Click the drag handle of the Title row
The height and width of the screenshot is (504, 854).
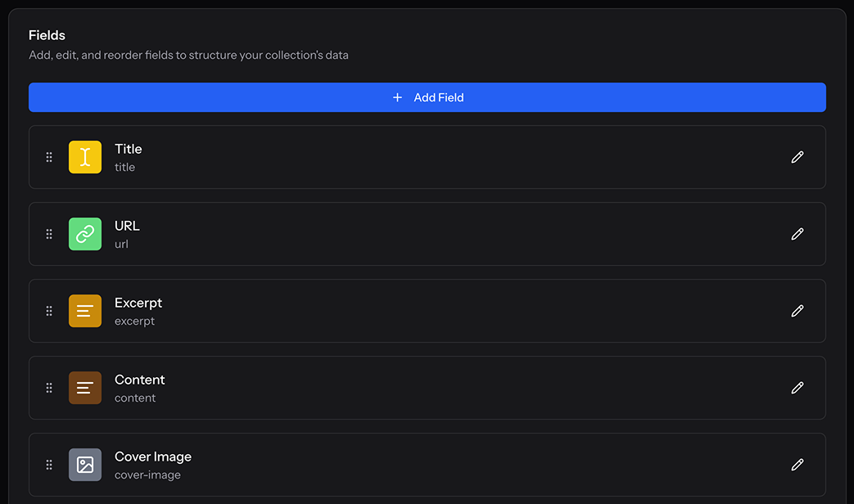coord(49,157)
